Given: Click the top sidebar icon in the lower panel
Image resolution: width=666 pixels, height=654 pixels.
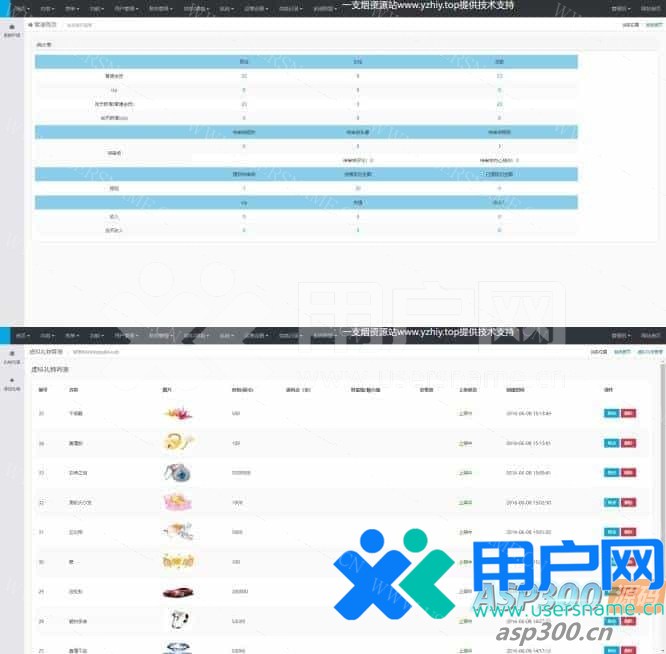Looking at the screenshot, I should tap(11, 357).
